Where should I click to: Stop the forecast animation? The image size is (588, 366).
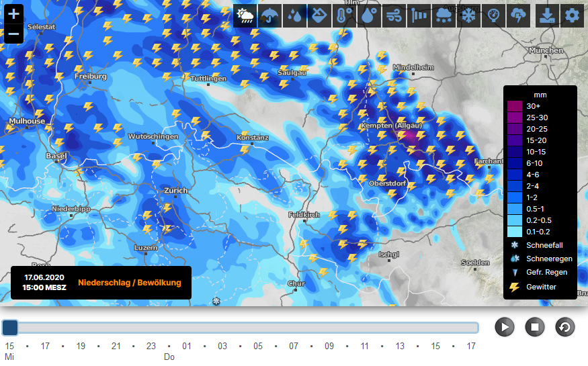pyautogui.click(x=535, y=327)
